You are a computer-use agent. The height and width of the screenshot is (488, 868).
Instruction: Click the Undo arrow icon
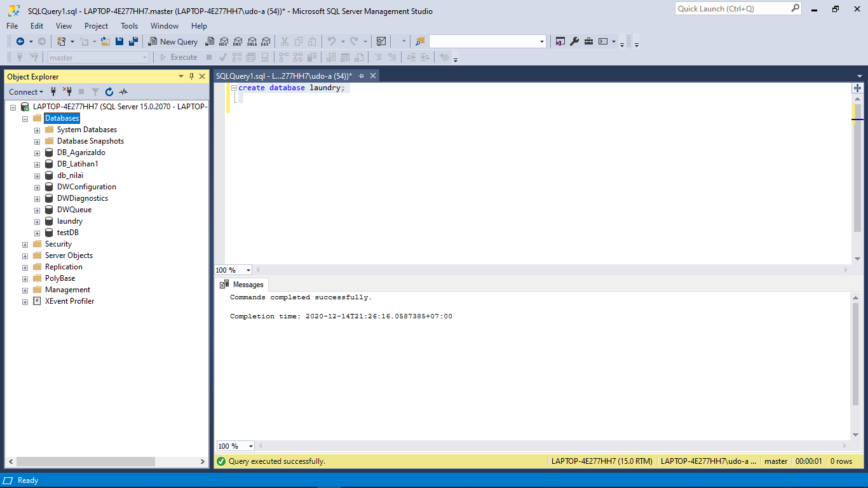pyautogui.click(x=331, y=41)
